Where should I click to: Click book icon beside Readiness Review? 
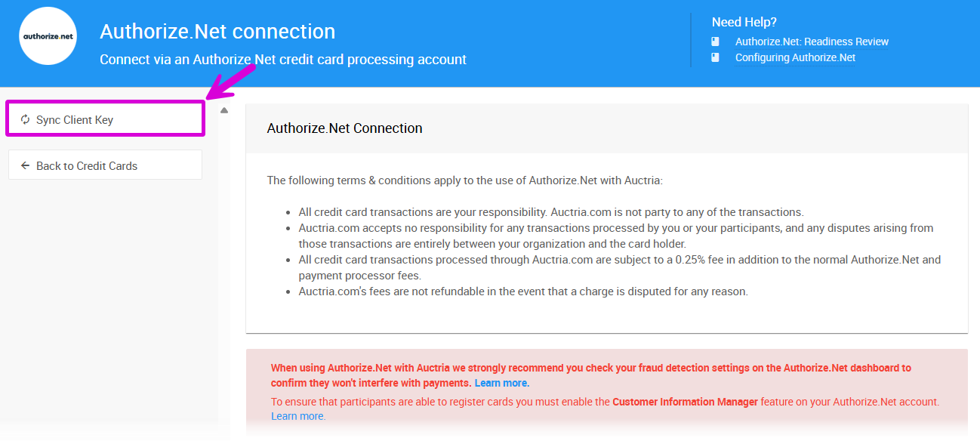pos(715,42)
